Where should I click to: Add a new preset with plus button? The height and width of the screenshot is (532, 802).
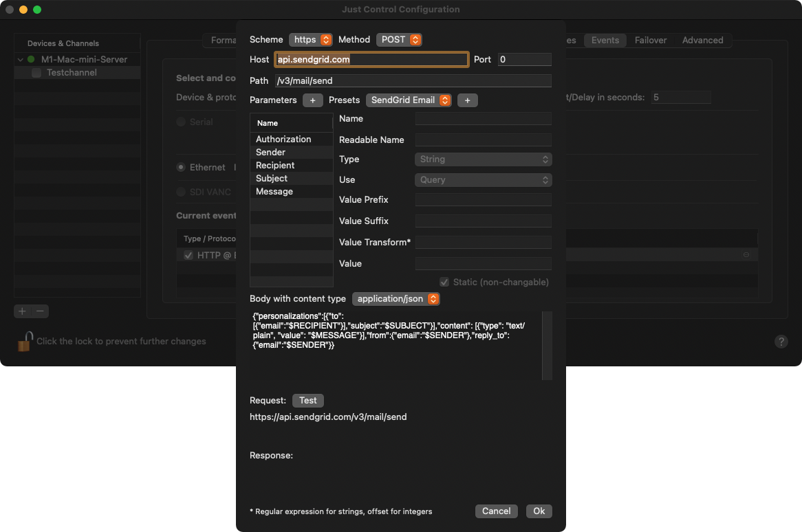[467, 100]
